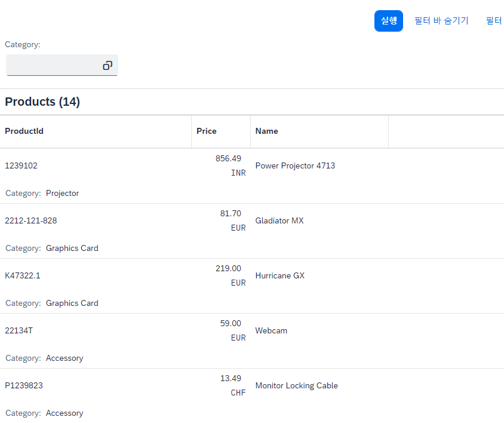
Task: Click the Projector category value
Action: [62, 194]
